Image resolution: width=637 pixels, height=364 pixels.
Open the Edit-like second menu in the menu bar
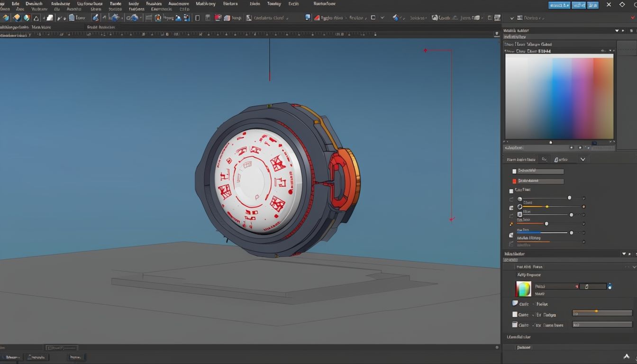click(x=16, y=3)
